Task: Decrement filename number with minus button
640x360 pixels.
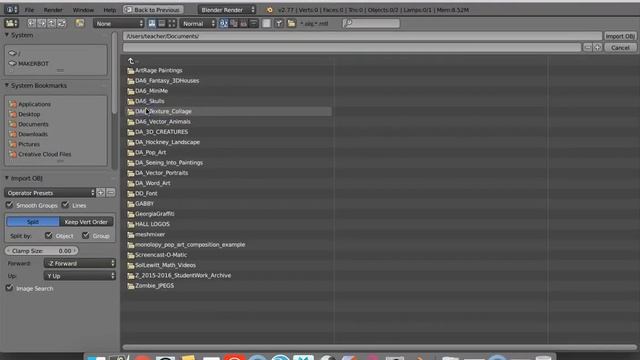Action: click(587, 48)
